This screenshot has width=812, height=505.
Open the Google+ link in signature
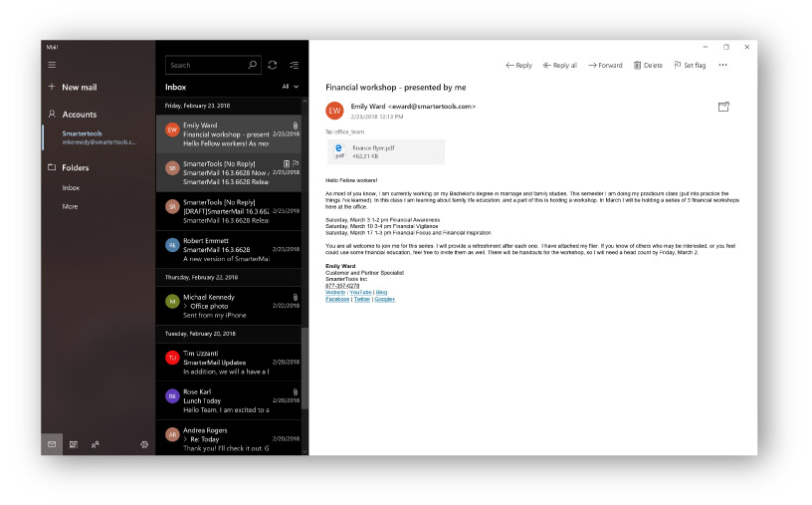[x=385, y=299]
